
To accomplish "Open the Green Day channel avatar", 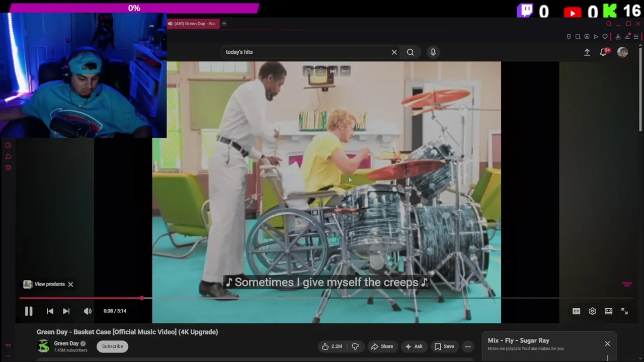I will 44,346.
